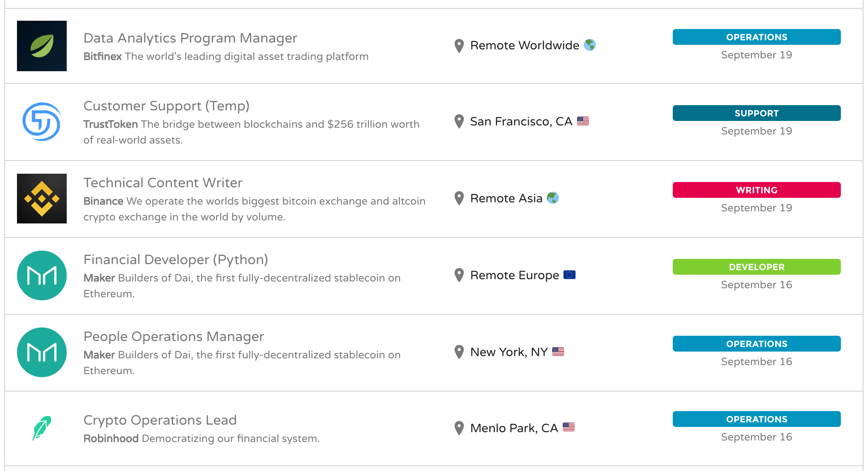The width and height of the screenshot is (868, 471).
Task: Open the People Operations Manager job
Action: tap(174, 336)
